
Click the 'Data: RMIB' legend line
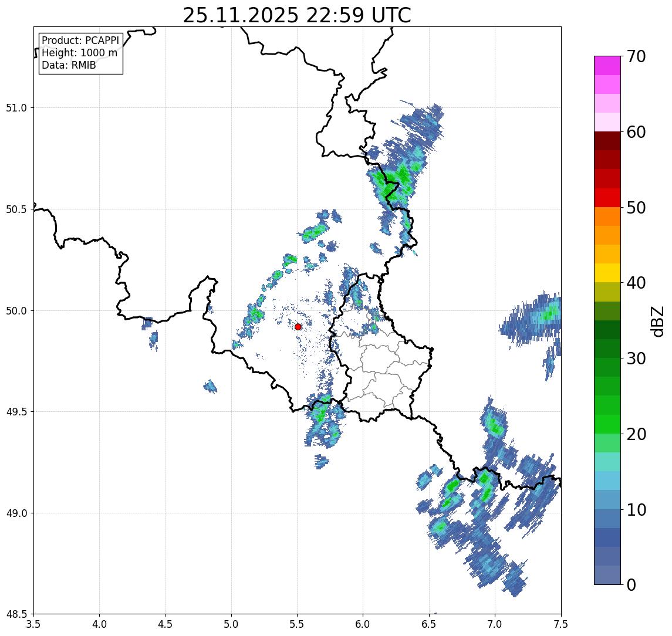[69, 65]
